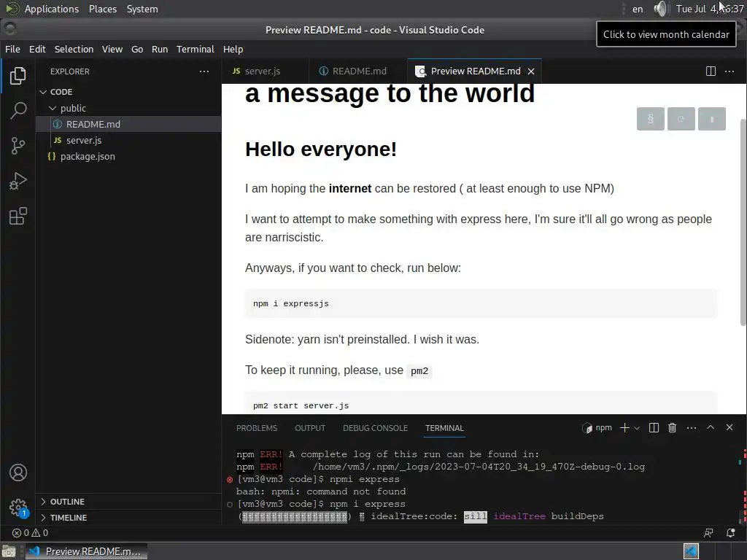Viewport: 747px width, 560px height.
Task: Select the TERMINAL panel tab
Action: pos(444,428)
